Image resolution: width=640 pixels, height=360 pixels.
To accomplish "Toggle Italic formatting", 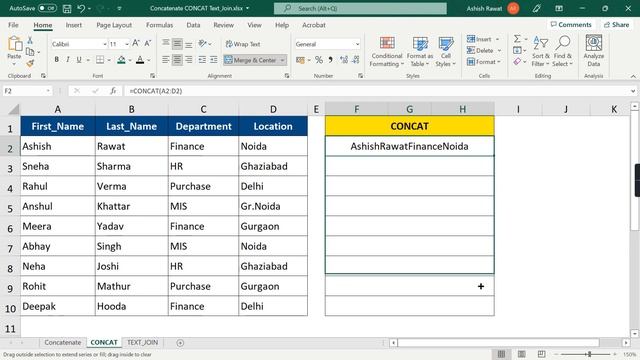I will [68, 60].
